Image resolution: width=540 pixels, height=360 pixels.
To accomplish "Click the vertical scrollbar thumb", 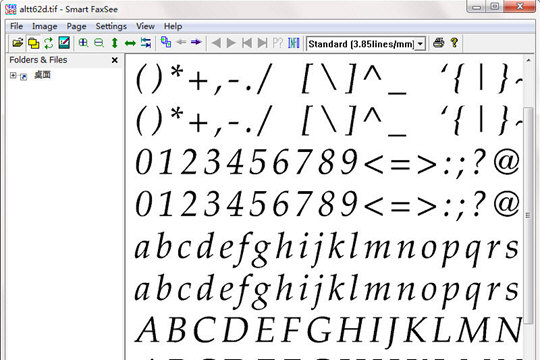I will pos(528,215).
